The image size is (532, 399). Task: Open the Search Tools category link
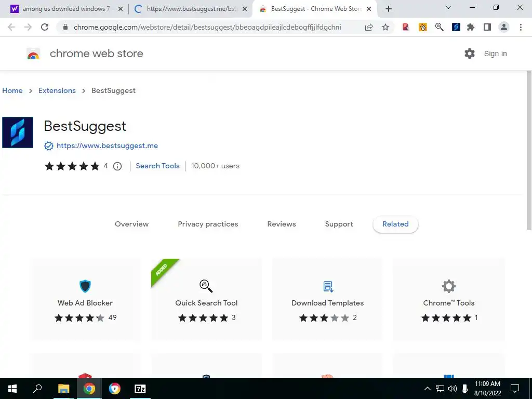pyautogui.click(x=158, y=166)
